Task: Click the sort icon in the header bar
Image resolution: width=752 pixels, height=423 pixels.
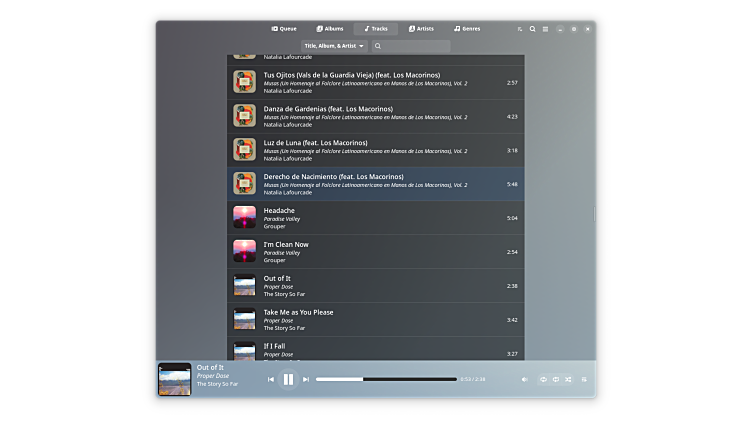Action: click(x=520, y=29)
